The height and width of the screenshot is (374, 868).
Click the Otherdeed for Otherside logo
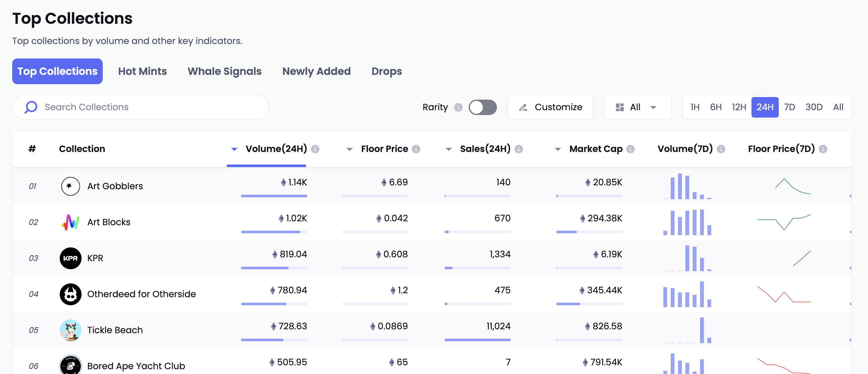(x=70, y=294)
